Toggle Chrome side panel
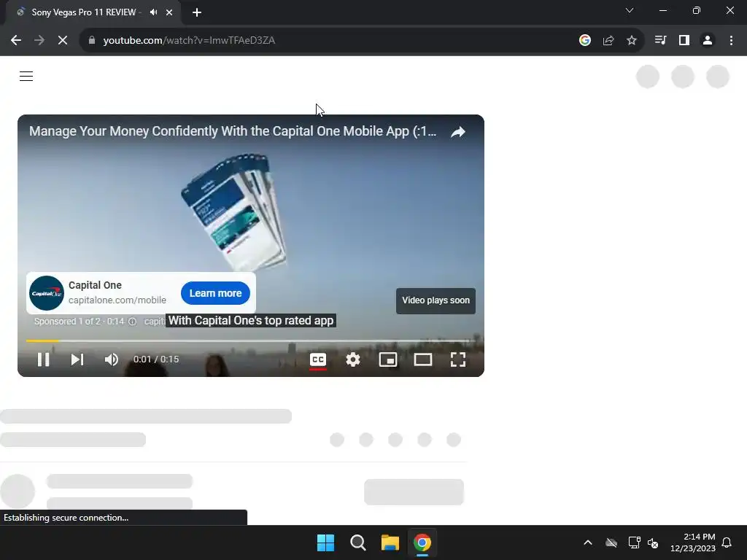 pyautogui.click(x=684, y=41)
